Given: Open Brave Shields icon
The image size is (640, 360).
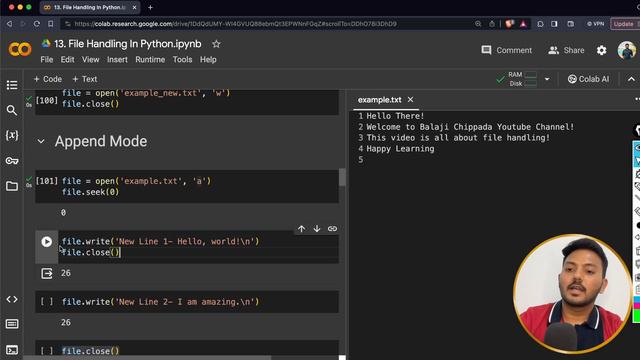Looking at the screenshot, I should pos(509,24).
